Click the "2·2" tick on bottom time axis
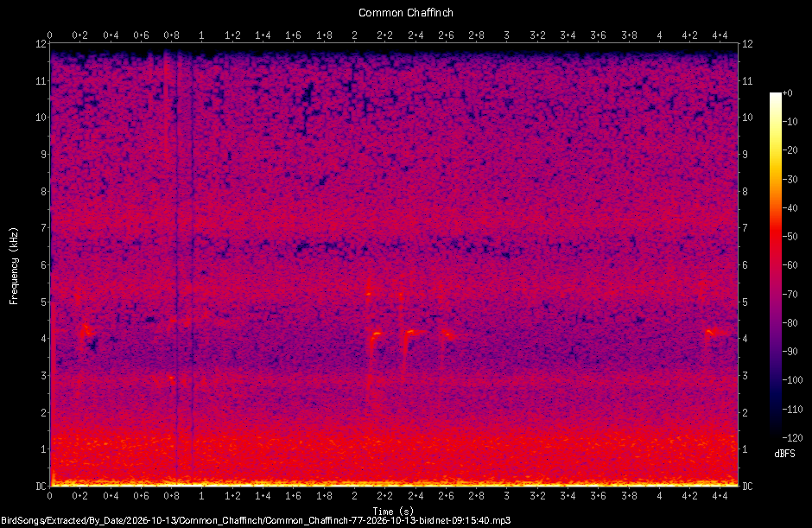812x528 pixels. click(384, 496)
